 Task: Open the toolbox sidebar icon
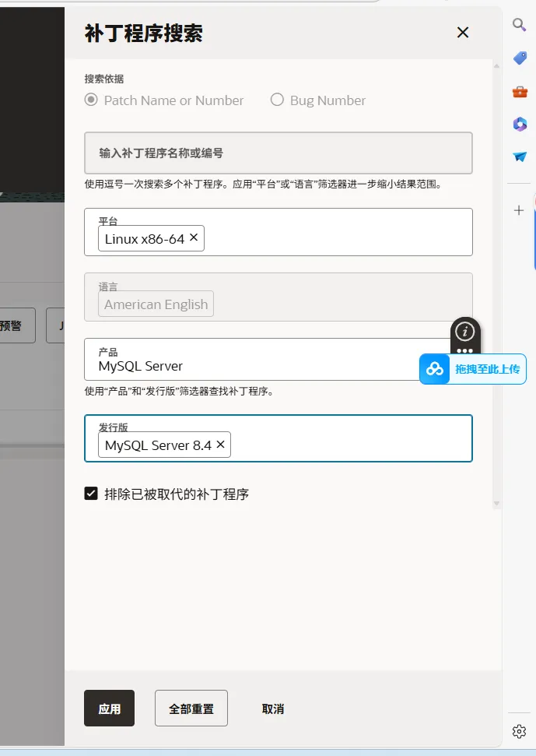coord(520,91)
